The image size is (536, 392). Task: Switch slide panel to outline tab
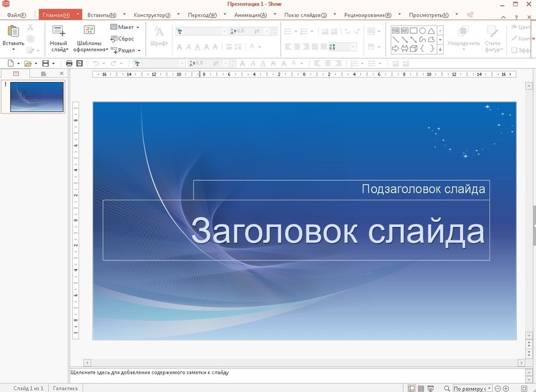(43, 74)
